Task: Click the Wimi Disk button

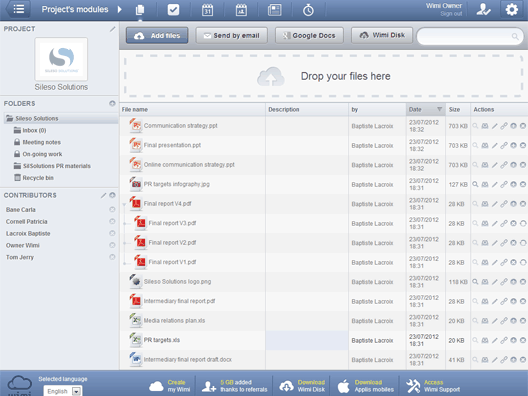Action: [382, 35]
